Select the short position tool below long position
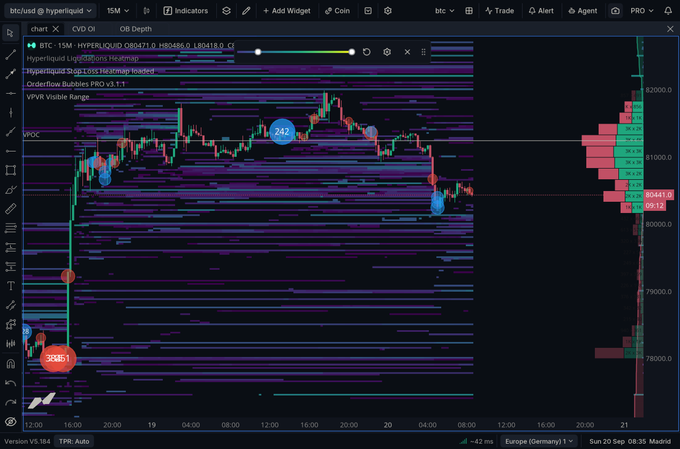680x449 pixels. [10, 266]
